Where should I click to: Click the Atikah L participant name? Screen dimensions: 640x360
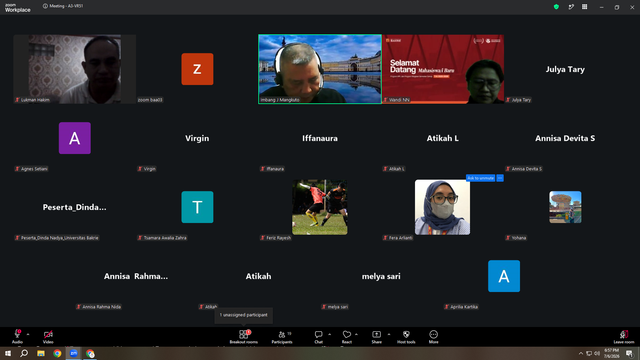[x=442, y=138]
